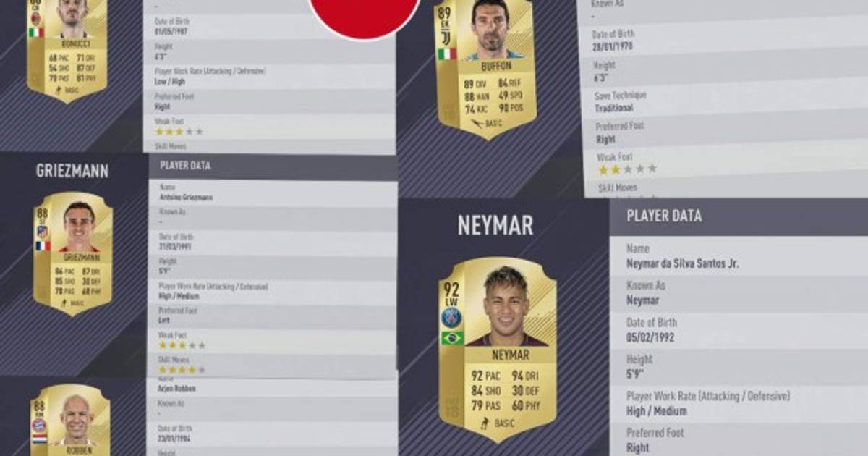Screen dimensions: 868x456
Task: Click the Atletico Madrid badge on Griezmann's card
Action: (43, 232)
